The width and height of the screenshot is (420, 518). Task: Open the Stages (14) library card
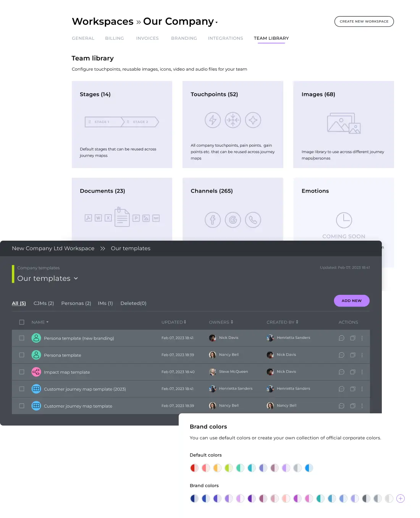coord(122,124)
